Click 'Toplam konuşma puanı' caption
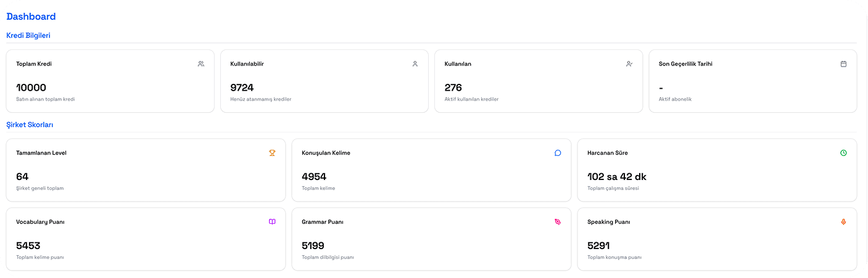868x278 pixels. [614, 257]
